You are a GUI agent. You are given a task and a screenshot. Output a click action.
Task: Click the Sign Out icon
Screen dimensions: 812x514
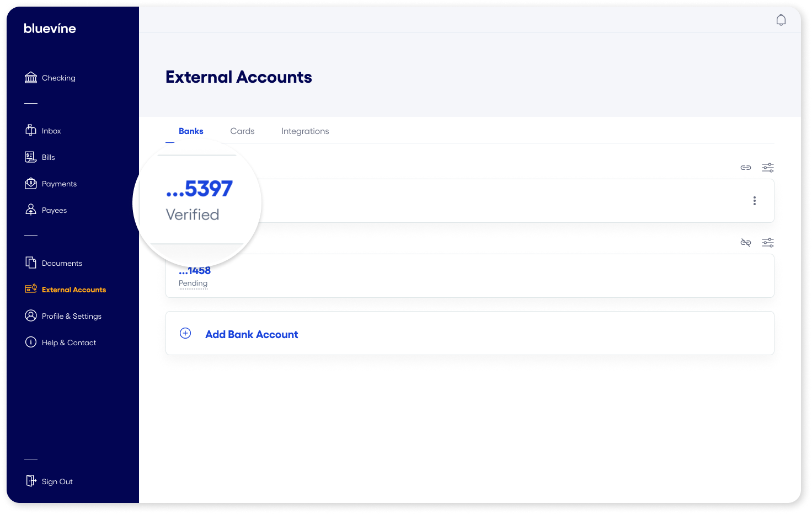tap(31, 481)
